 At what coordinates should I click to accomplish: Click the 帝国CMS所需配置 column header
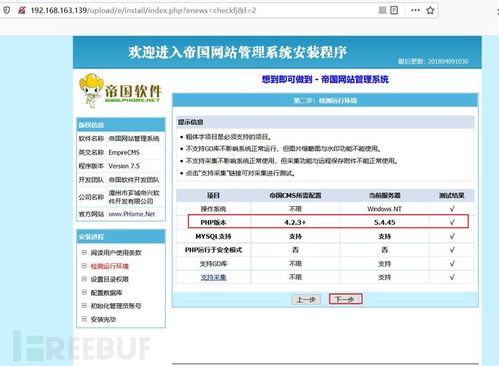coord(295,195)
